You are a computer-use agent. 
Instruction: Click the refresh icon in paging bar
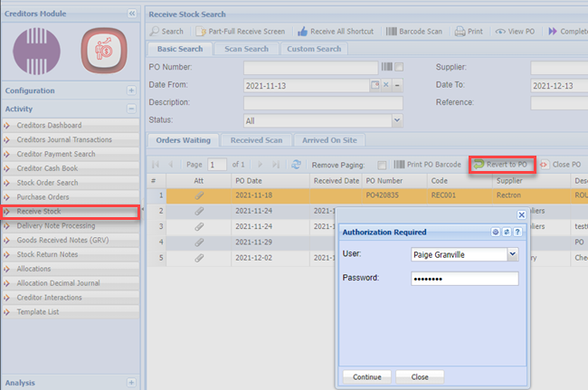[296, 165]
